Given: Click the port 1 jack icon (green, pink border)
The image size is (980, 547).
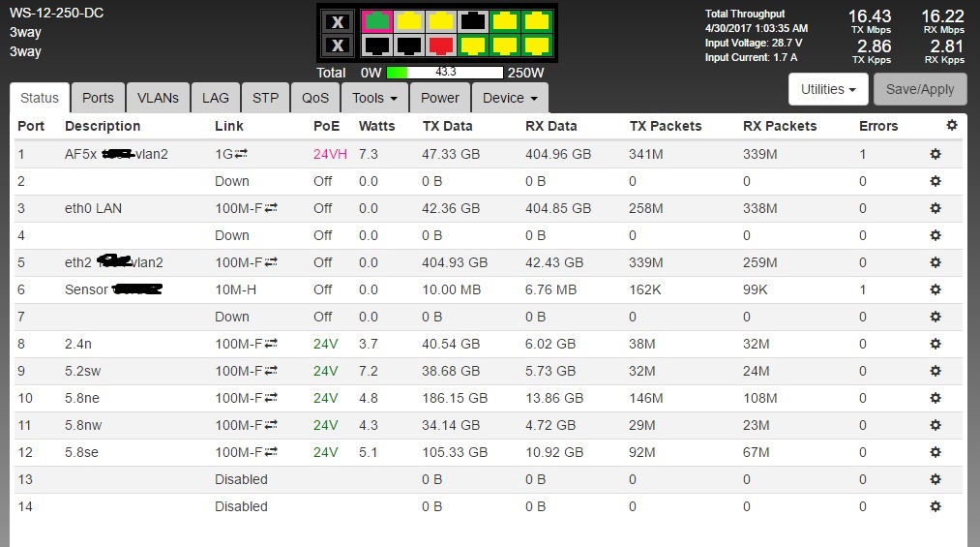Looking at the screenshot, I should tap(376, 21).
